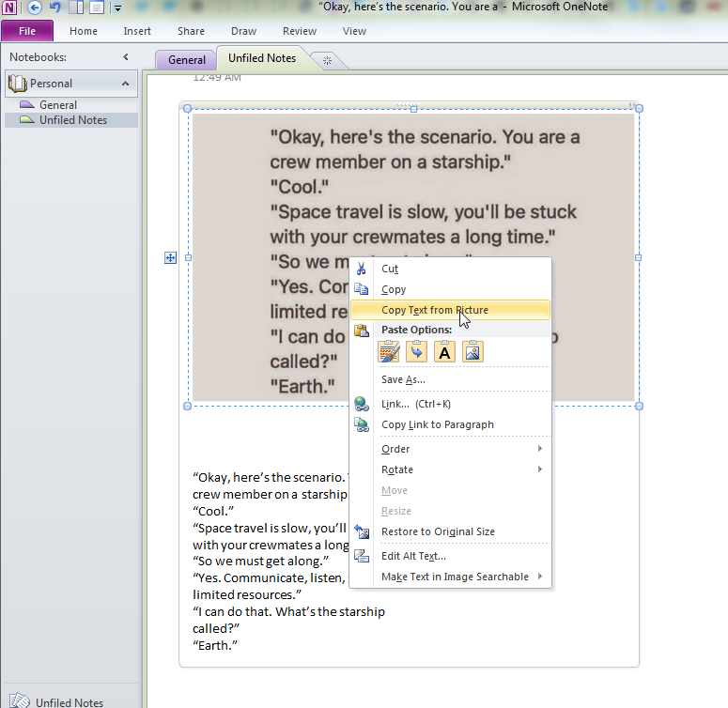This screenshot has width=728, height=708.
Task: Select Keep Source Formatting paste option
Action: 389,351
